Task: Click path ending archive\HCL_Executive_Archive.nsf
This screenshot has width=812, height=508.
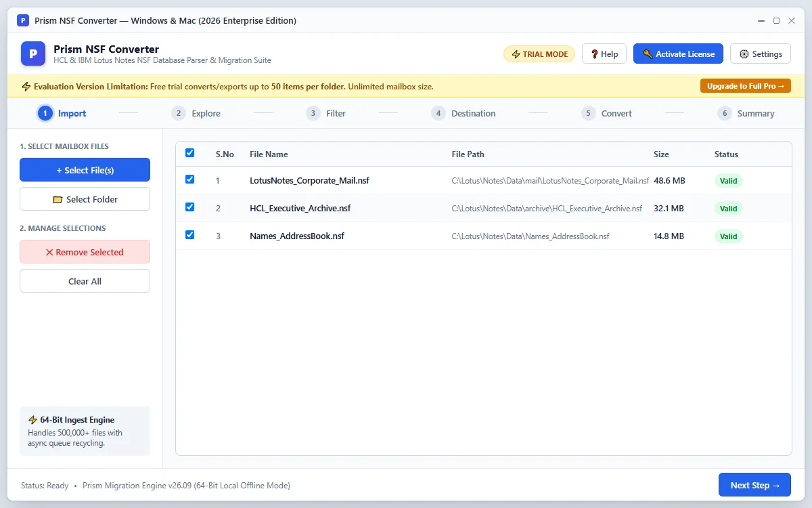Action: pos(547,209)
